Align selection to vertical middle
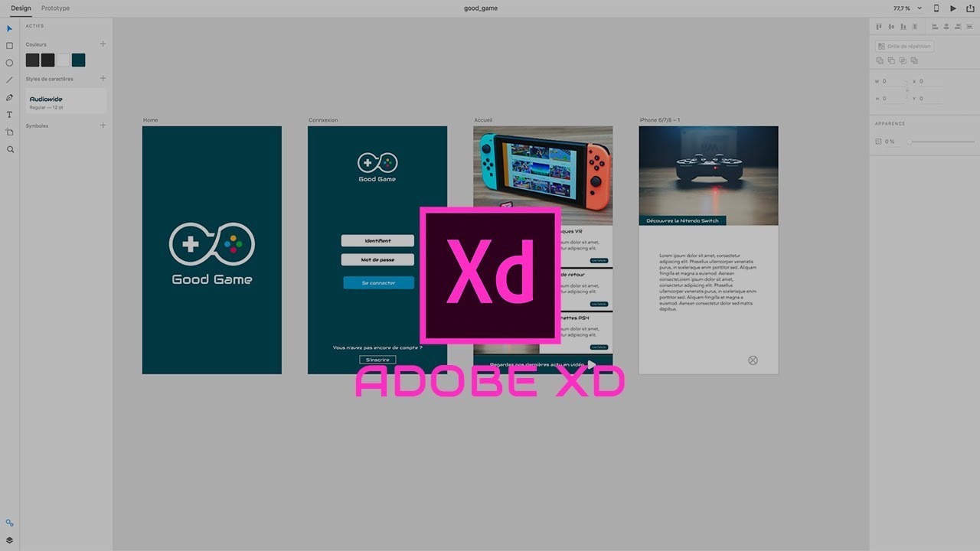Screen dimensions: 980x551 pyautogui.click(x=891, y=27)
